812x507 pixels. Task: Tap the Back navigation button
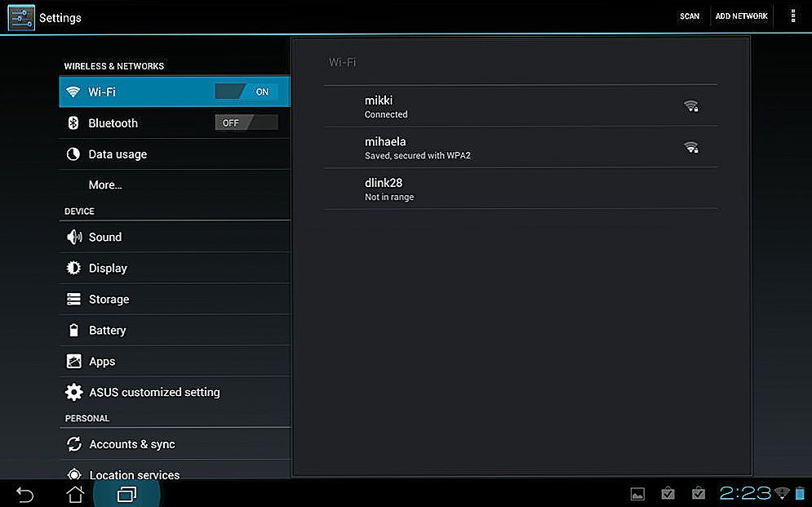click(x=24, y=495)
